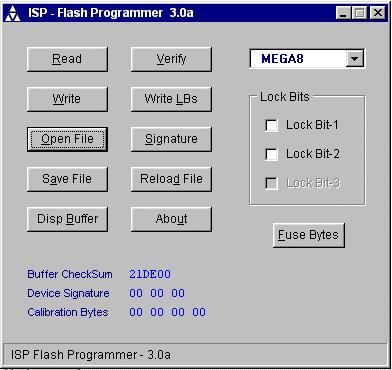Enable the Lock Bit-1 checkbox
392x370 pixels.
pyautogui.click(x=271, y=125)
